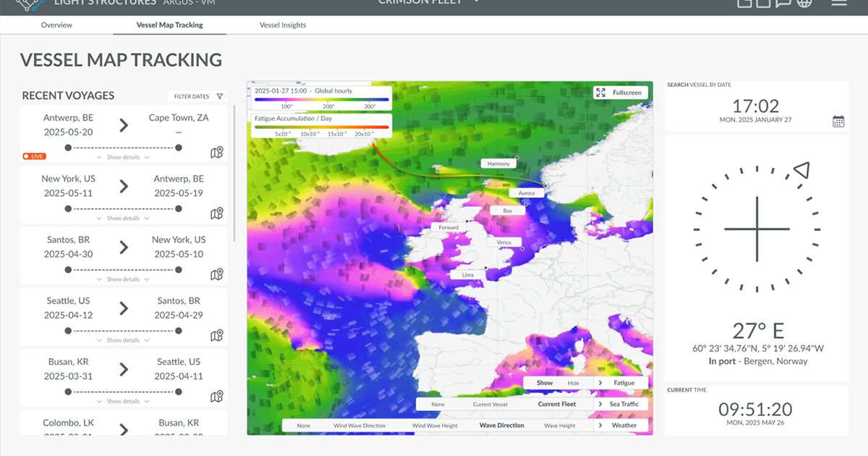
Task: Click the route icon on the Antwerp voyage
Action: pos(216,153)
